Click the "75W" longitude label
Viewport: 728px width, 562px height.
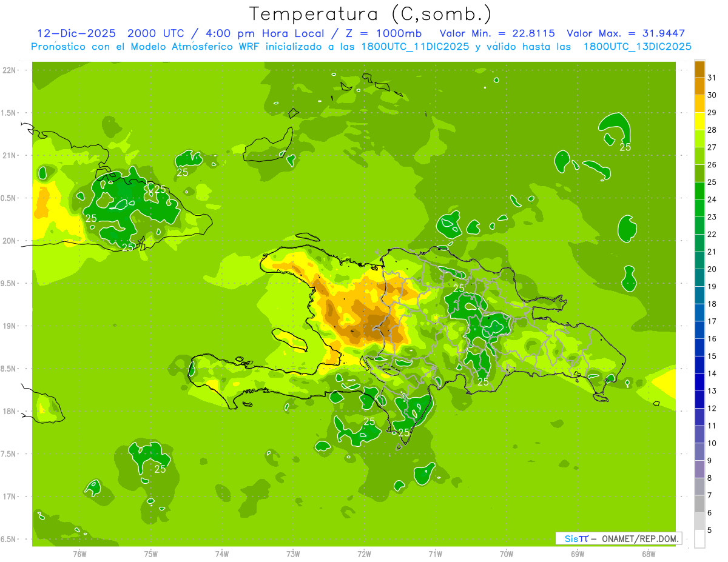150,554
